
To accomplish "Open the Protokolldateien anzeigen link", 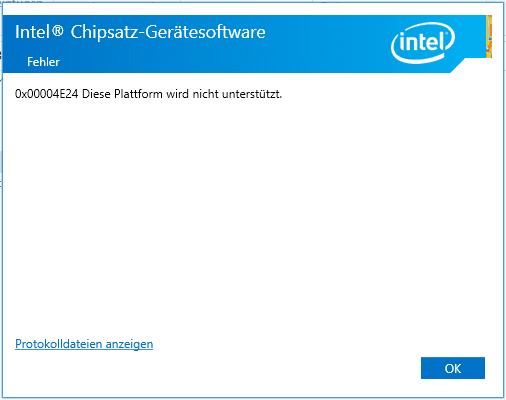I will (84, 344).
